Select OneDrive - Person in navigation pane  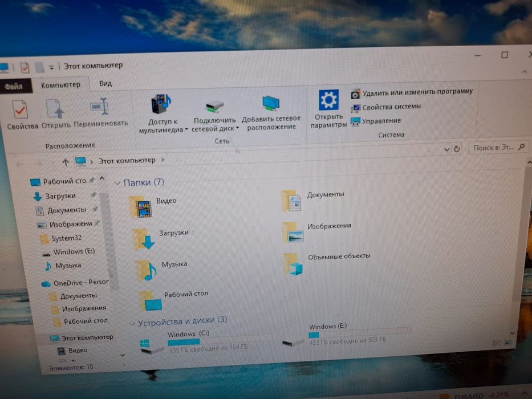pyautogui.click(x=75, y=283)
